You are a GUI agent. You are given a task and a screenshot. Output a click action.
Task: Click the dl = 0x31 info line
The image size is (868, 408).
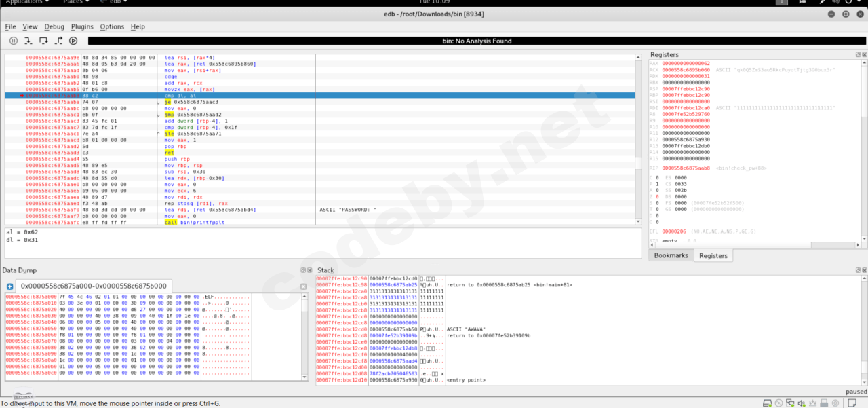tap(22, 239)
